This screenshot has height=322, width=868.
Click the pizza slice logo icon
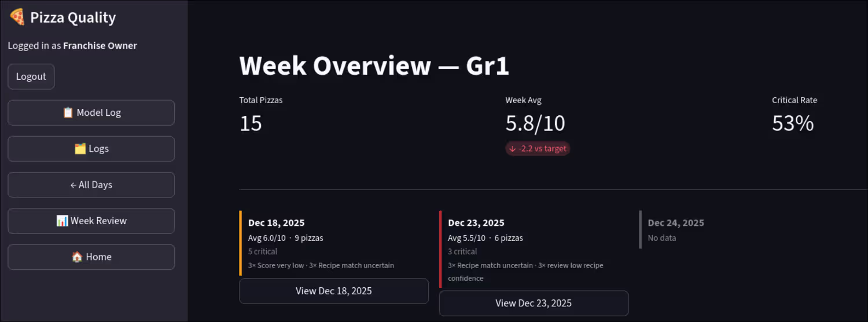coord(17,17)
